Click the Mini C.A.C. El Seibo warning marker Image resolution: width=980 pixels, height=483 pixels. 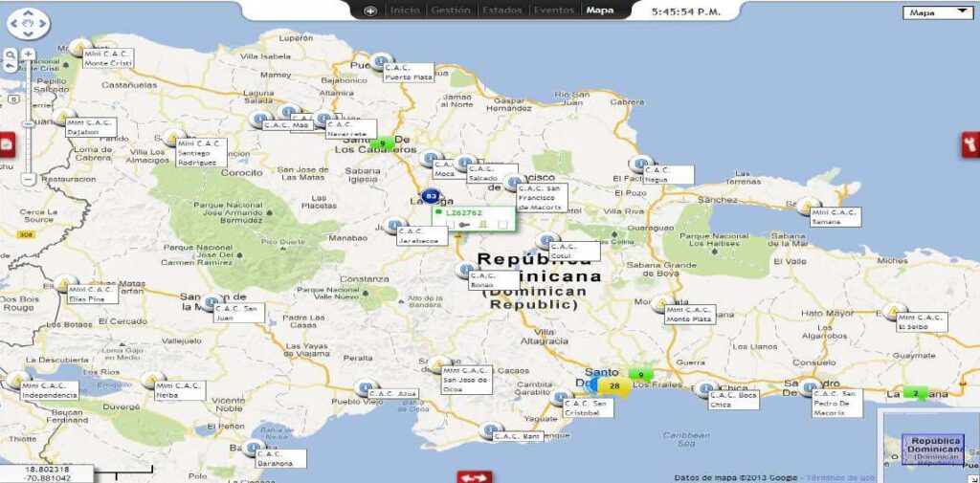pos(893,310)
